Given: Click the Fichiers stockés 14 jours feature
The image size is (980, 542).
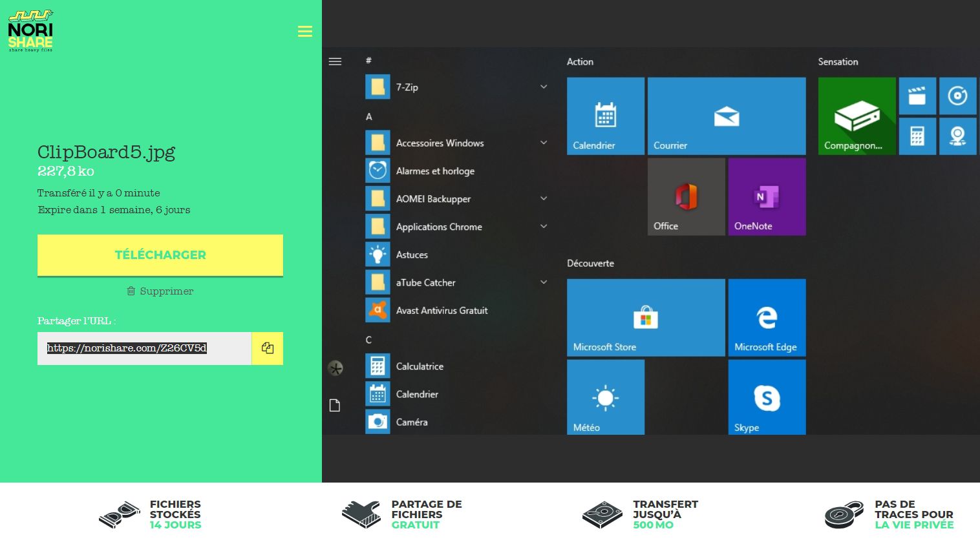Looking at the screenshot, I should point(150,515).
